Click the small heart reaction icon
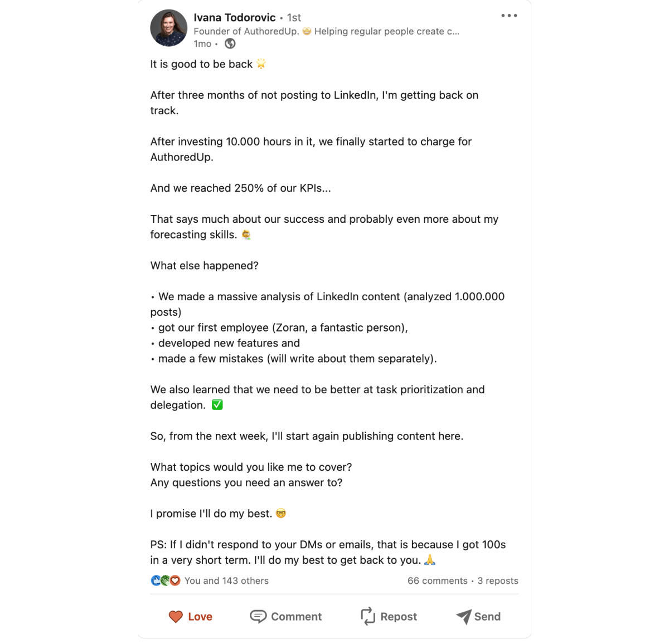 [x=175, y=580]
